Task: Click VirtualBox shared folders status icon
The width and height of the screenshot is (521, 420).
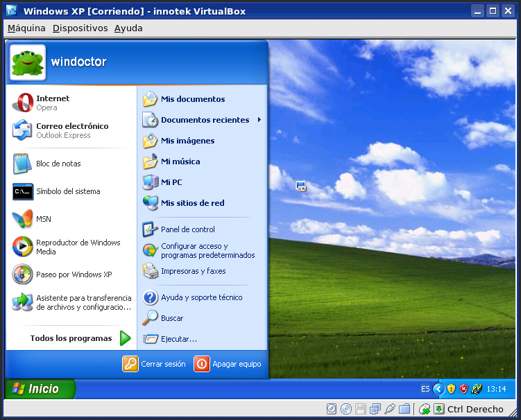Action: click(x=404, y=409)
